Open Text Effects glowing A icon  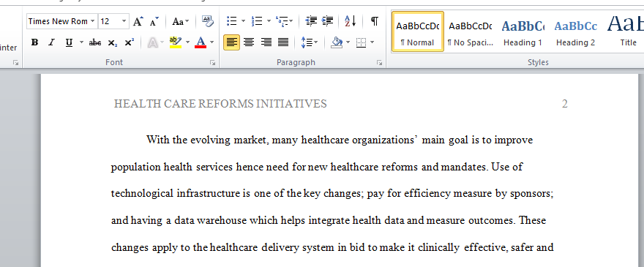152,42
